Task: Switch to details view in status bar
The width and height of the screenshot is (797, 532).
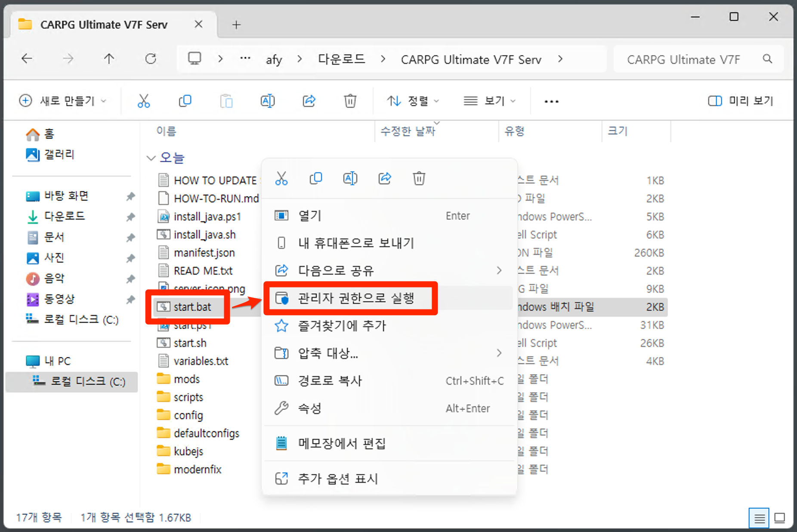Action: tap(760, 518)
